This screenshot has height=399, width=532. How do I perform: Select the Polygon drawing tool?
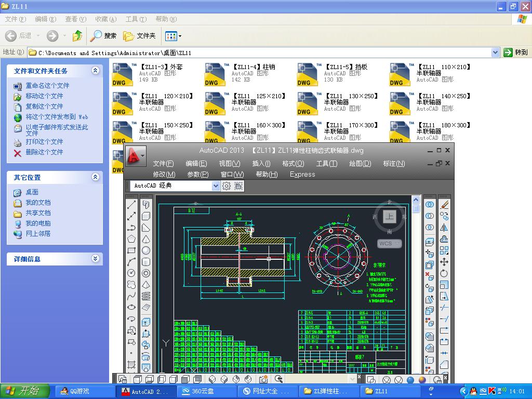pos(131,239)
